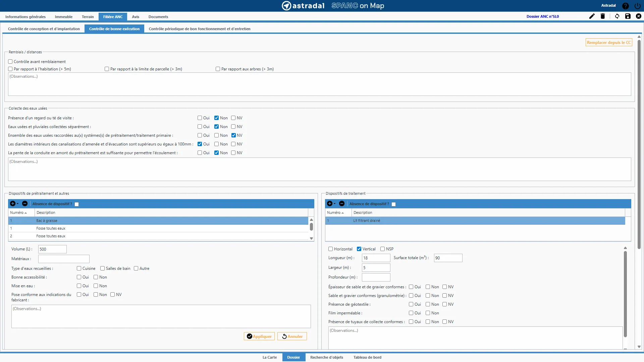
Task: Click the Volume (L) input field
Action: click(52, 249)
